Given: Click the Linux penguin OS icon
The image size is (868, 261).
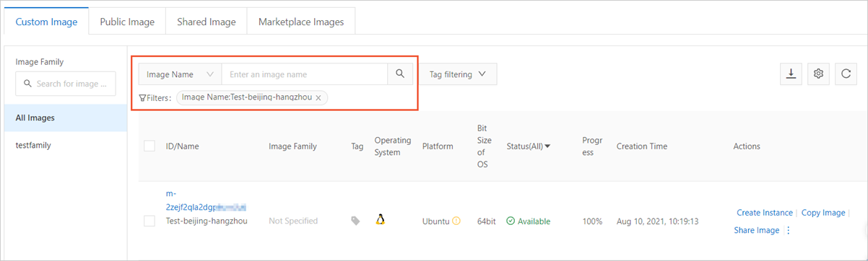Looking at the screenshot, I should (x=380, y=220).
